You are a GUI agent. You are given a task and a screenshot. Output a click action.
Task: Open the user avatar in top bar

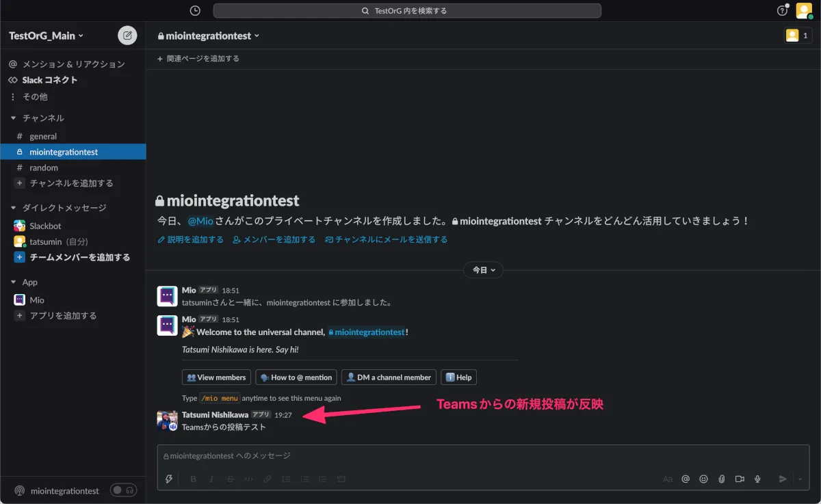804,11
